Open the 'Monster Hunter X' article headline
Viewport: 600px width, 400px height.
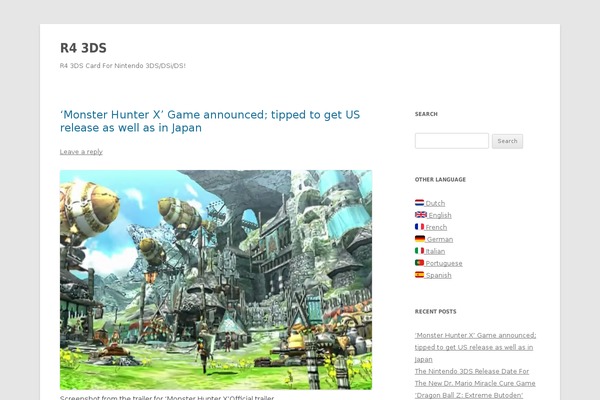[x=210, y=121]
